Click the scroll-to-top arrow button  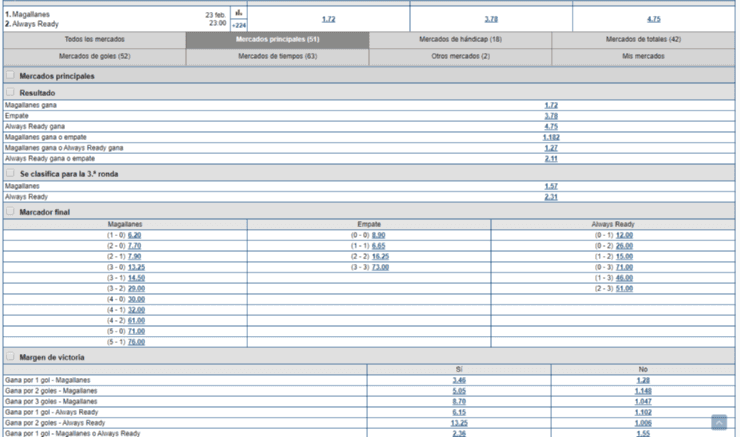(718, 423)
